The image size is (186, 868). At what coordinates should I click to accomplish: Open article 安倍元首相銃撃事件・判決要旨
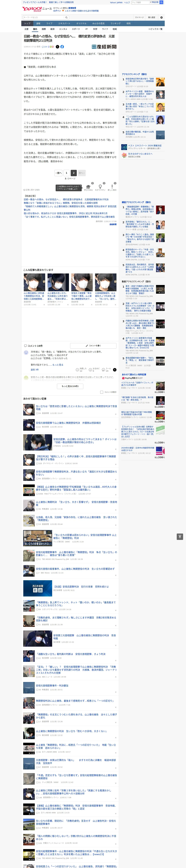52,685
